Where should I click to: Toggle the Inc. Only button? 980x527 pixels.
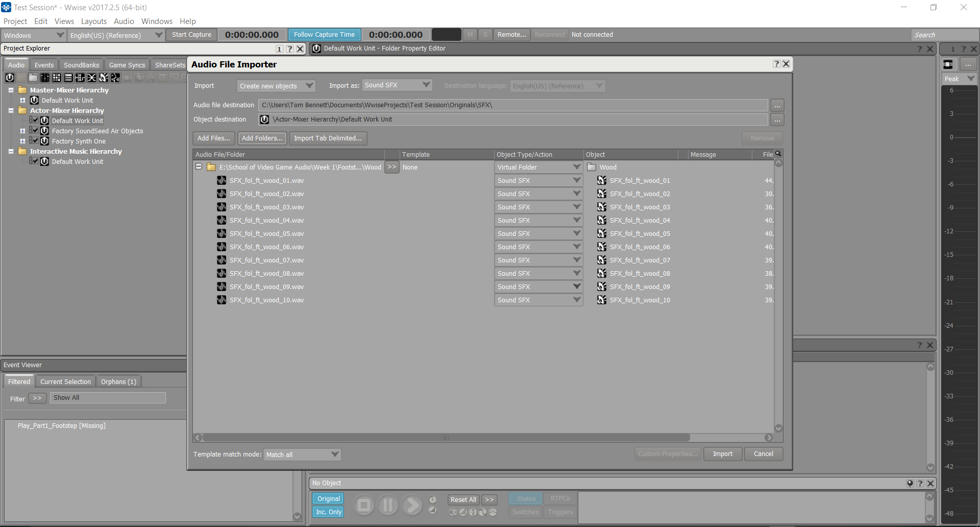(328, 512)
